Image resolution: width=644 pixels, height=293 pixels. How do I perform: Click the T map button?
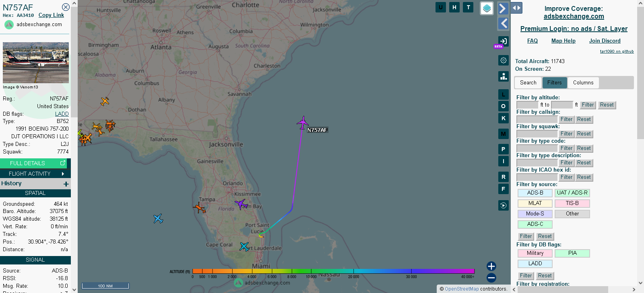click(x=468, y=7)
